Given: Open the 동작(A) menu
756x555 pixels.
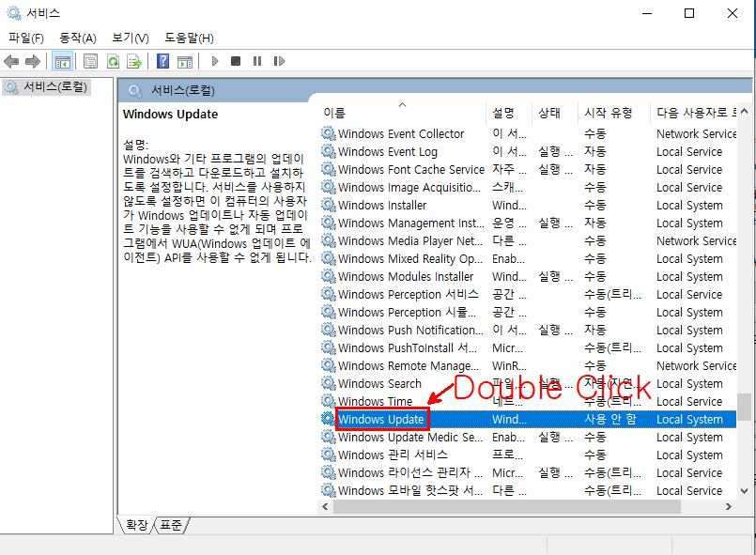Looking at the screenshot, I should 78,38.
